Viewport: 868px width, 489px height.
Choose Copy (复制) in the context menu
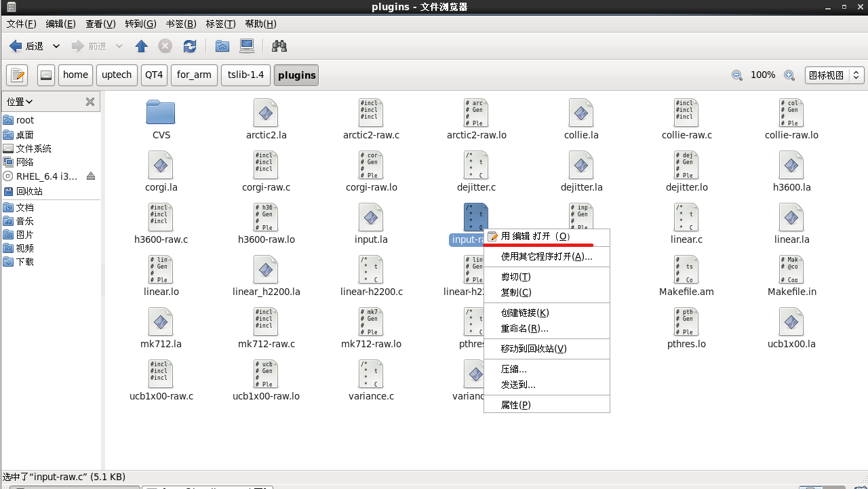(x=547, y=292)
